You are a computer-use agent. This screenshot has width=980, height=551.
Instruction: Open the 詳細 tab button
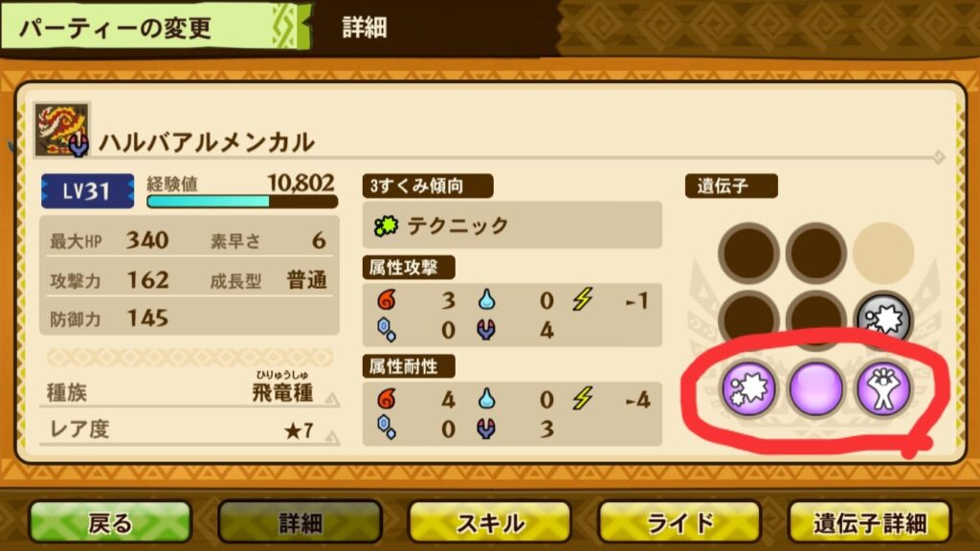click(300, 522)
